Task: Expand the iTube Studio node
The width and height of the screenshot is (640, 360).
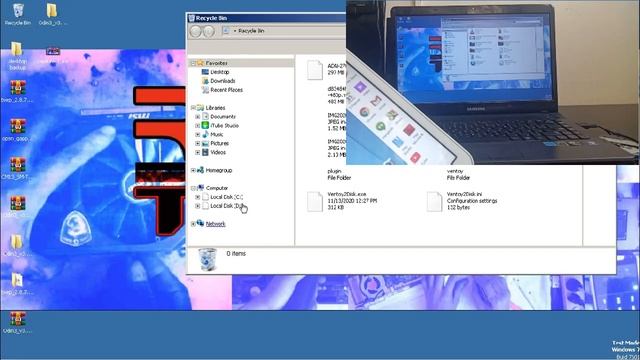Action: (x=198, y=126)
